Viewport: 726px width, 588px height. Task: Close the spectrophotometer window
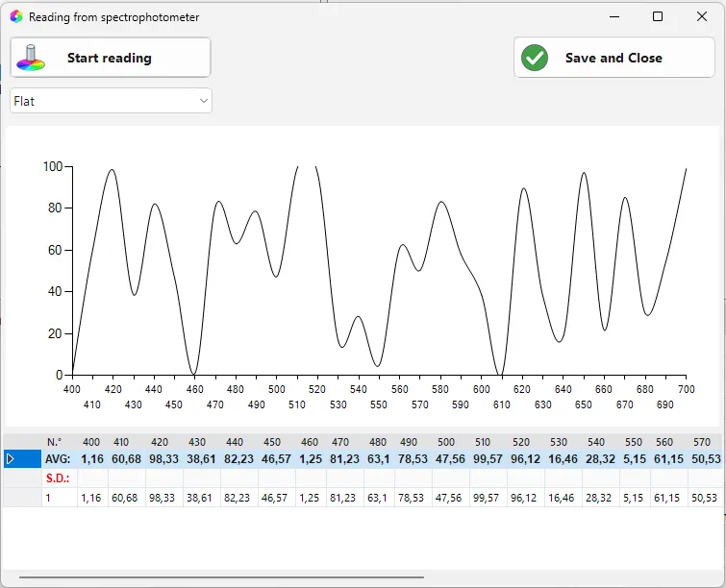(x=701, y=16)
